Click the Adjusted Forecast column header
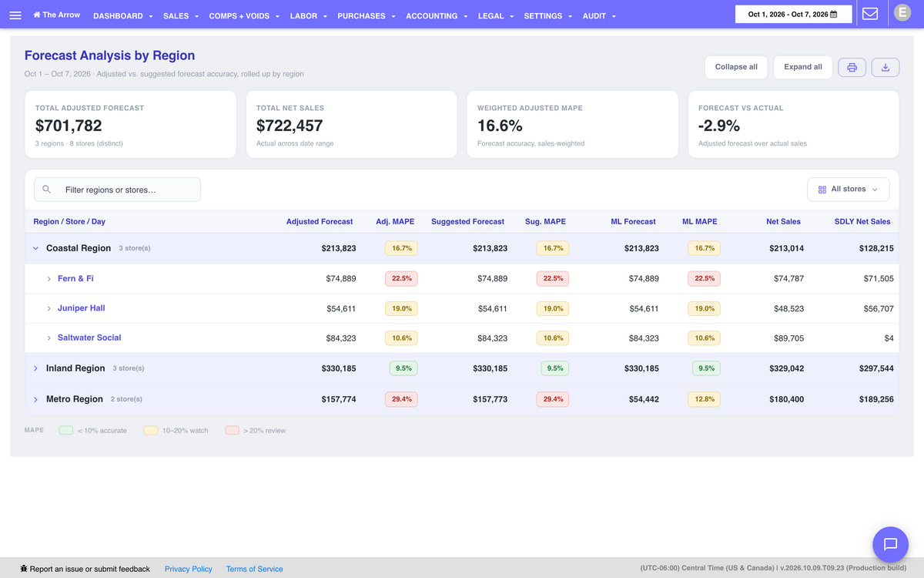Viewport: 924px width, 578px height. (x=320, y=222)
